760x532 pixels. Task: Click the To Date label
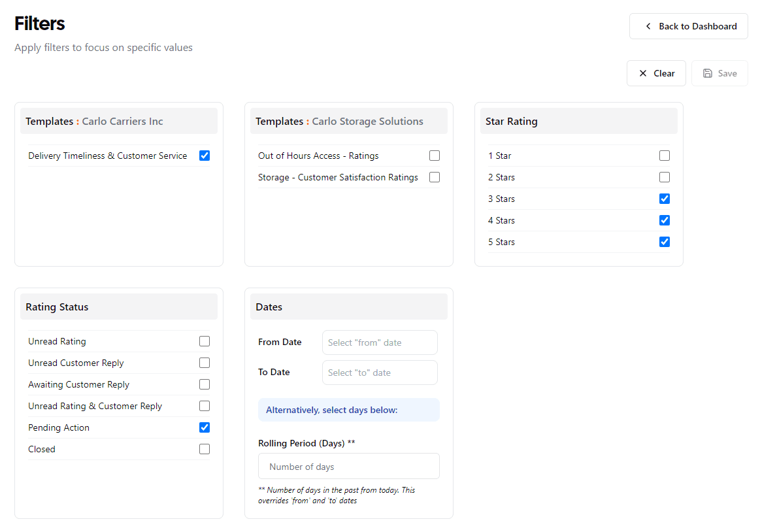pyautogui.click(x=274, y=372)
